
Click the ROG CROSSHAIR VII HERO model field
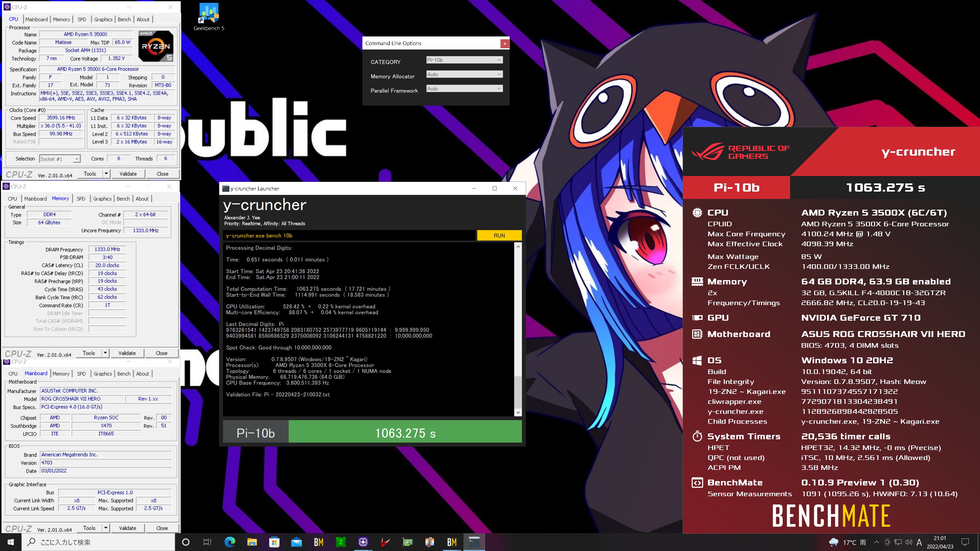point(82,399)
